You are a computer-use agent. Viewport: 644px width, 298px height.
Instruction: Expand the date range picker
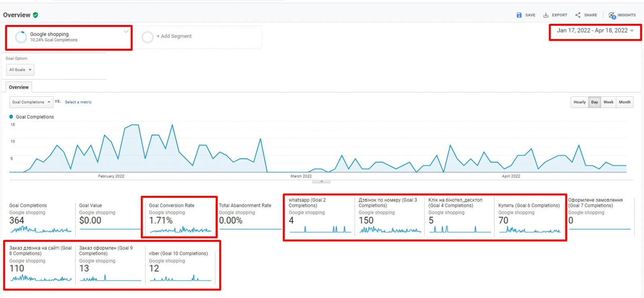tap(632, 31)
